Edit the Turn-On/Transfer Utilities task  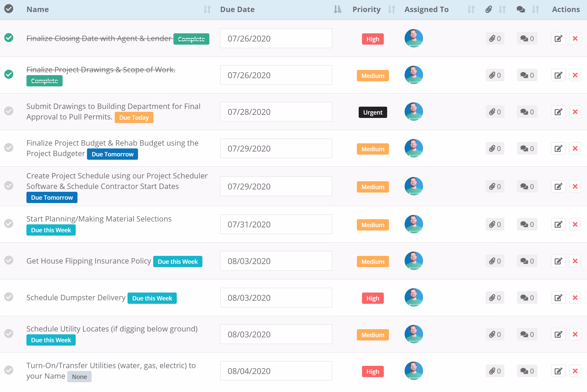click(558, 371)
